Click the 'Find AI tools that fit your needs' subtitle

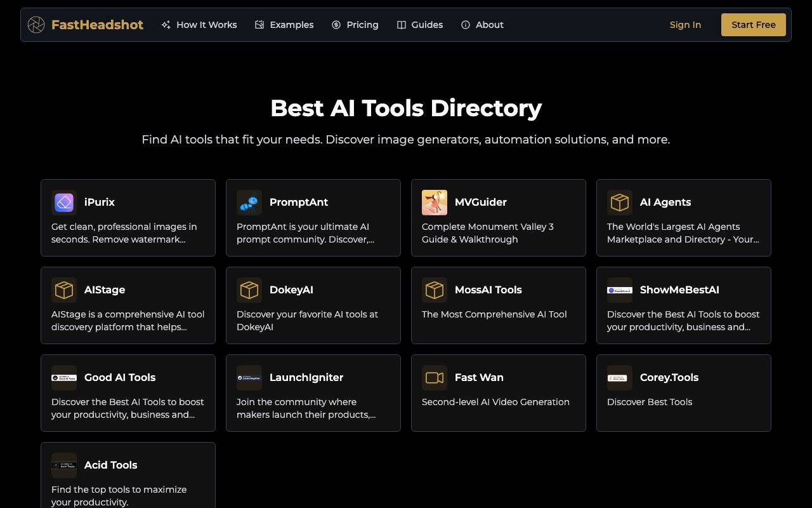(x=406, y=140)
